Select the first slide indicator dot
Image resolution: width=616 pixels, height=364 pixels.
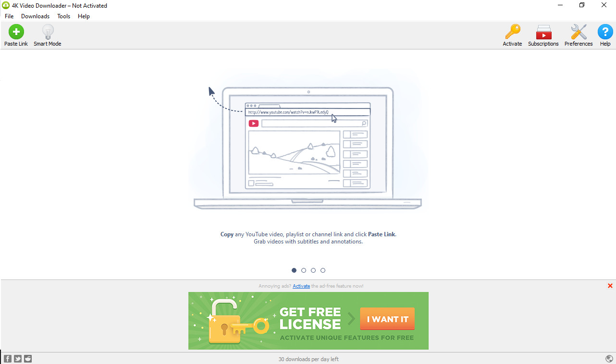pos(294,270)
